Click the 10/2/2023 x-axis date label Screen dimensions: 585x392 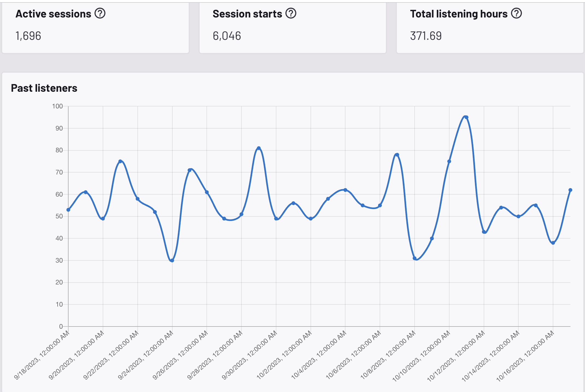pyautogui.click(x=284, y=355)
